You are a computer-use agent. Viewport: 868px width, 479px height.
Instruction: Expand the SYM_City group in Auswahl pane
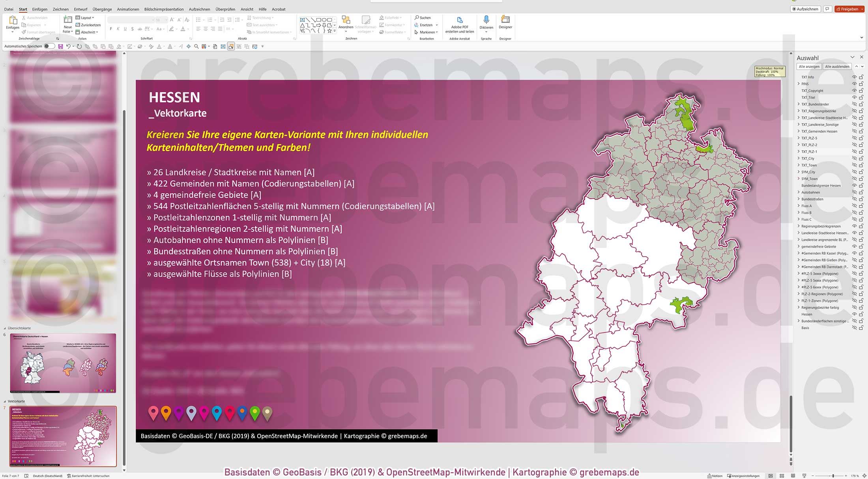tap(799, 171)
